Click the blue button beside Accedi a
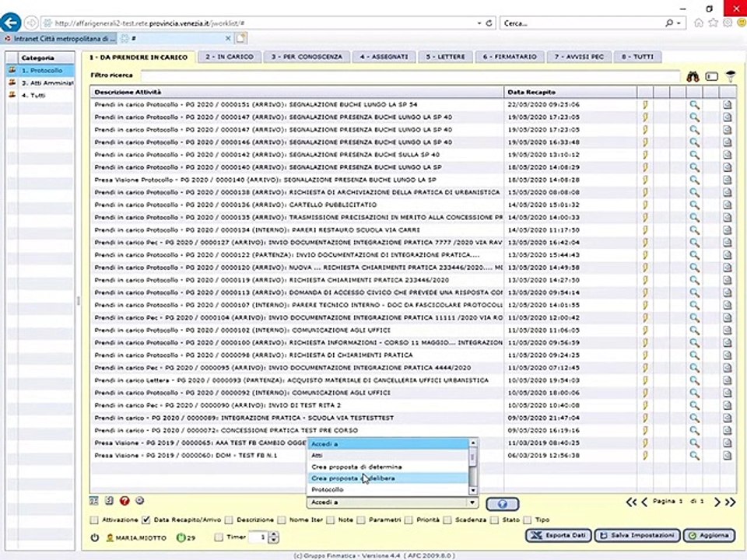The width and height of the screenshot is (747, 560). 502,504
